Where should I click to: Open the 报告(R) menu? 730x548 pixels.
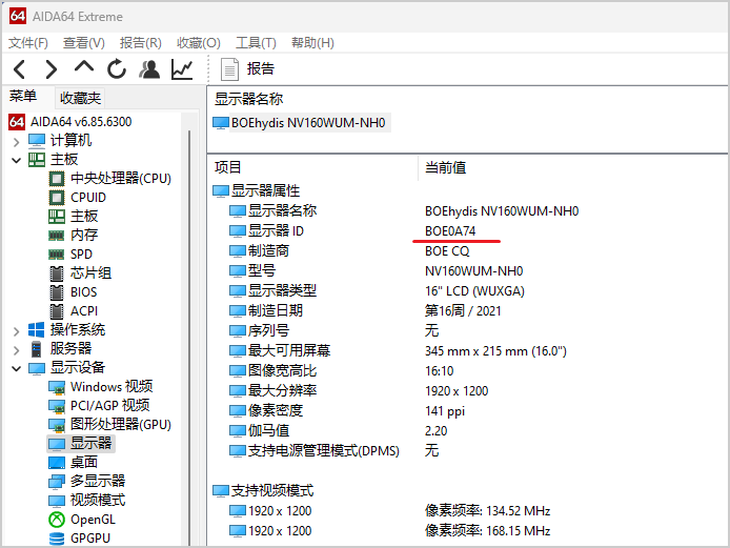[141, 43]
